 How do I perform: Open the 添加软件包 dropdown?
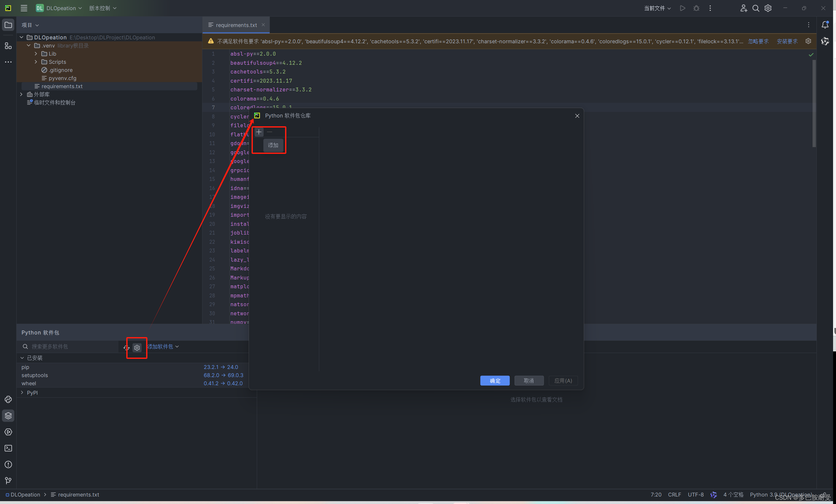[163, 346]
